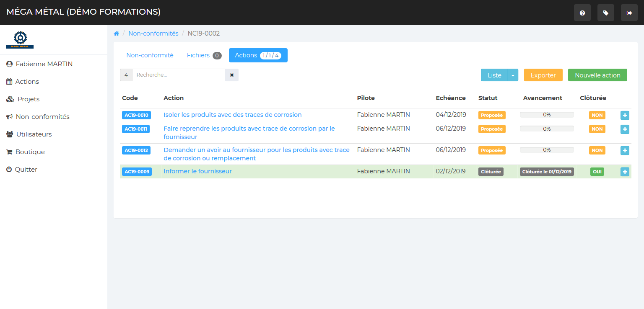
Task: Open Boutique in the sidebar
Action: tap(30, 152)
